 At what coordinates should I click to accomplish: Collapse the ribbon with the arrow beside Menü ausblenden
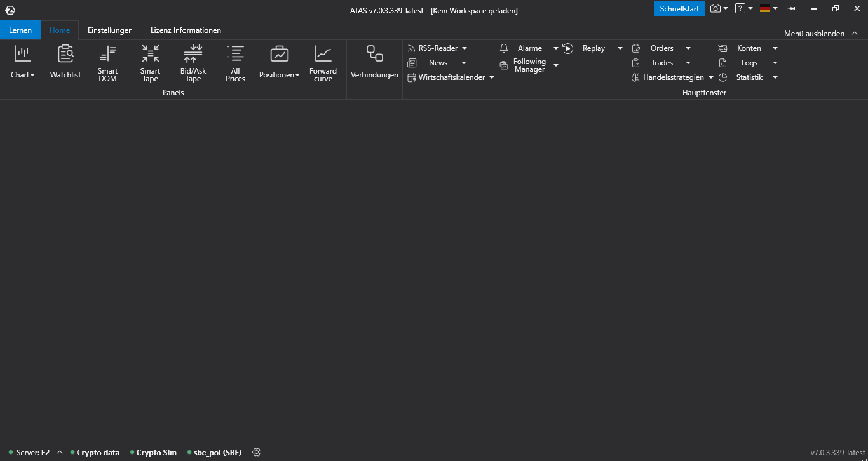853,34
